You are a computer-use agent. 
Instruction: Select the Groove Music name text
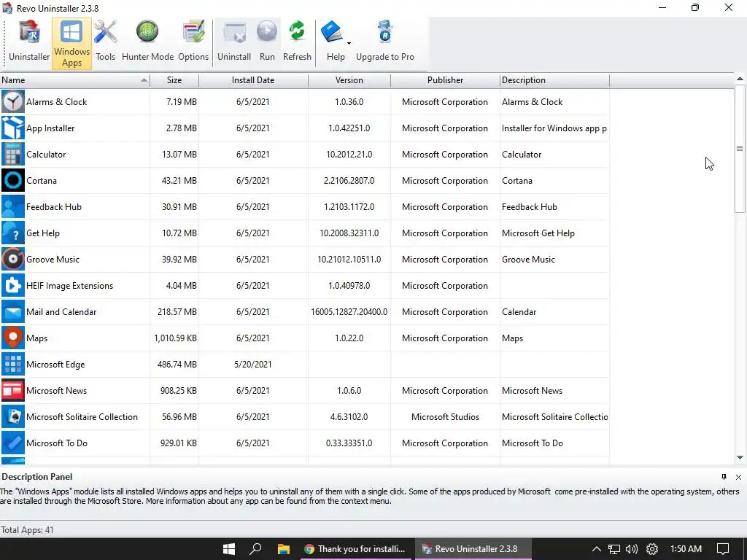pyautogui.click(x=53, y=260)
